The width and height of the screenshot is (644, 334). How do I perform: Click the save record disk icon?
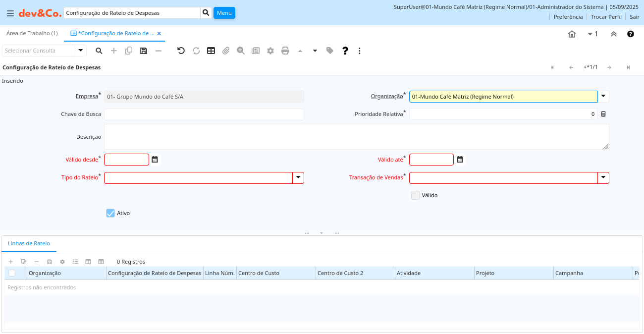(x=144, y=51)
